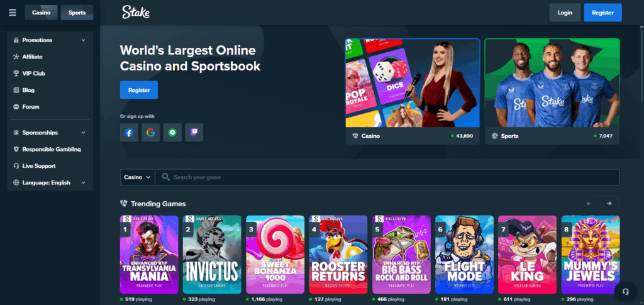Screen dimensions: 644x305
Task: Click the Responsible Gambling shield icon
Action: [16, 150]
